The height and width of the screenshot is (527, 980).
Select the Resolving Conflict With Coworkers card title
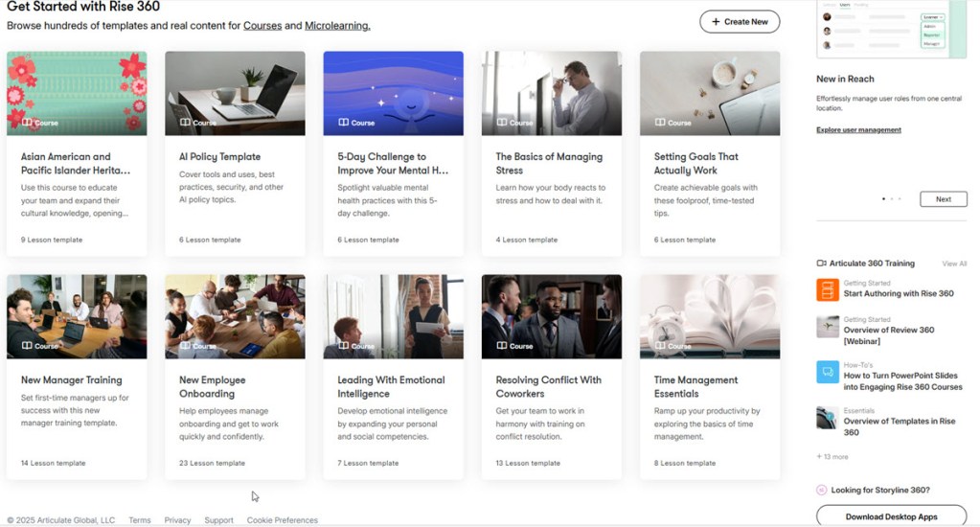548,386
